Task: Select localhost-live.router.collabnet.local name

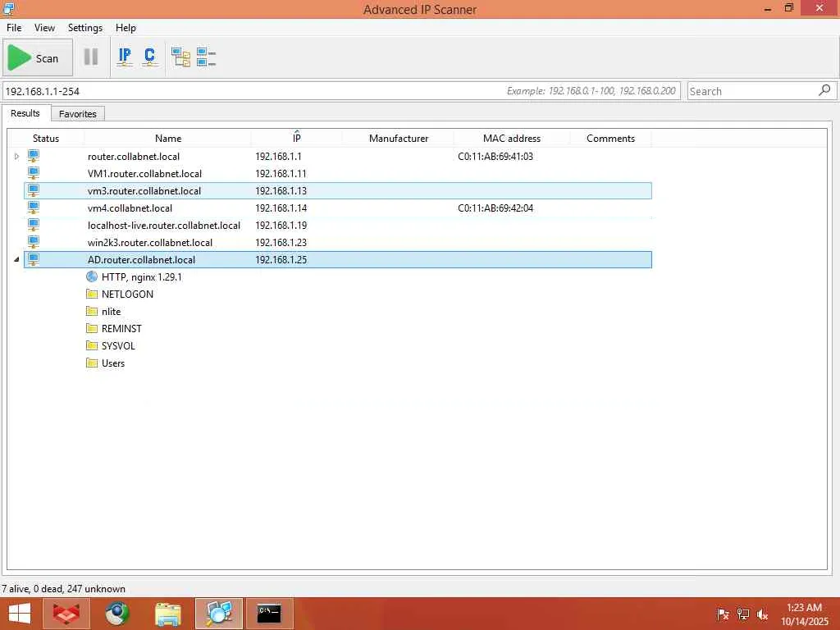Action: (164, 225)
